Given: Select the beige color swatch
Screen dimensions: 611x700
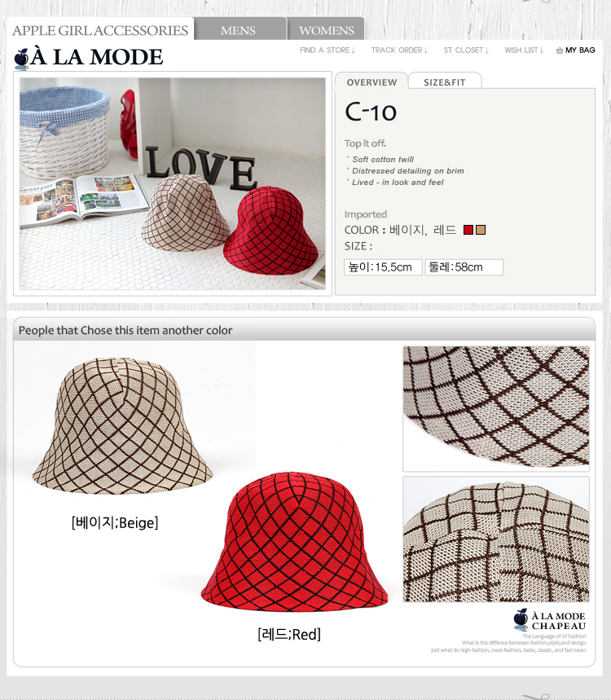Looking at the screenshot, I should click(x=480, y=230).
